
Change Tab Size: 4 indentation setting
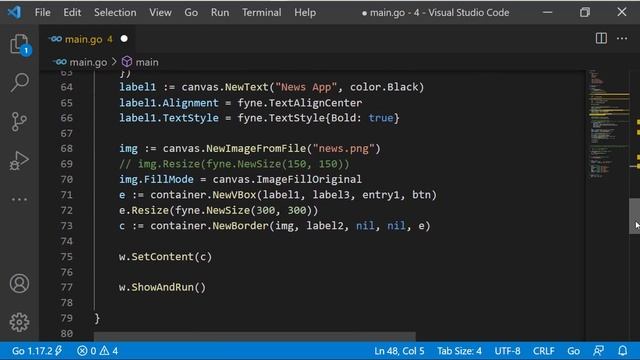[459, 351]
